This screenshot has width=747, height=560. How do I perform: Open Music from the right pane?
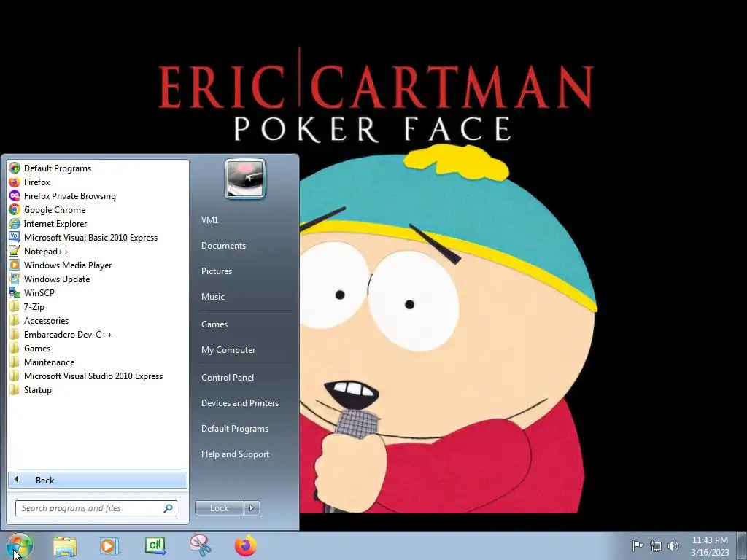pyautogui.click(x=245, y=296)
